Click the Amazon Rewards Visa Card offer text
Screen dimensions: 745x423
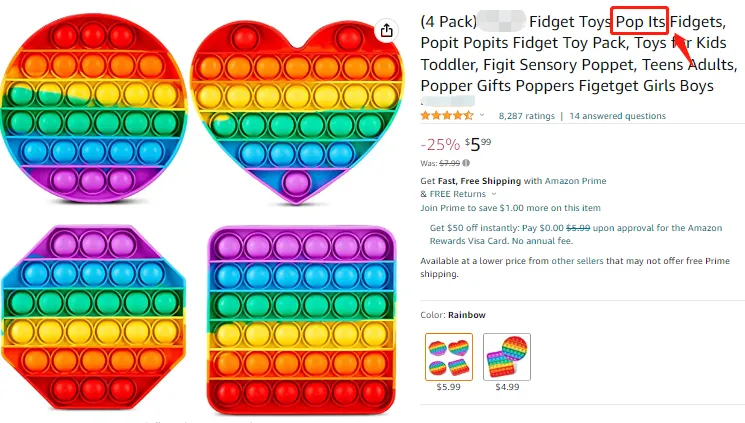(576, 234)
